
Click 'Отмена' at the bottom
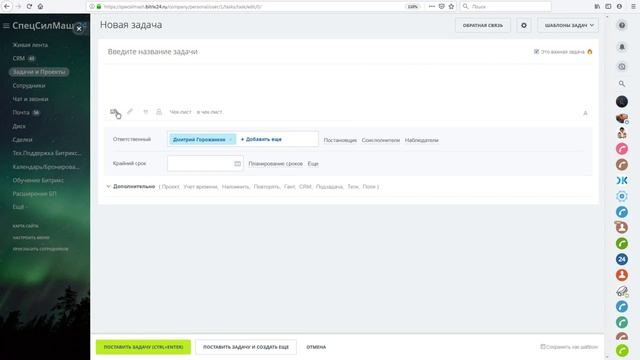pos(316,347)
